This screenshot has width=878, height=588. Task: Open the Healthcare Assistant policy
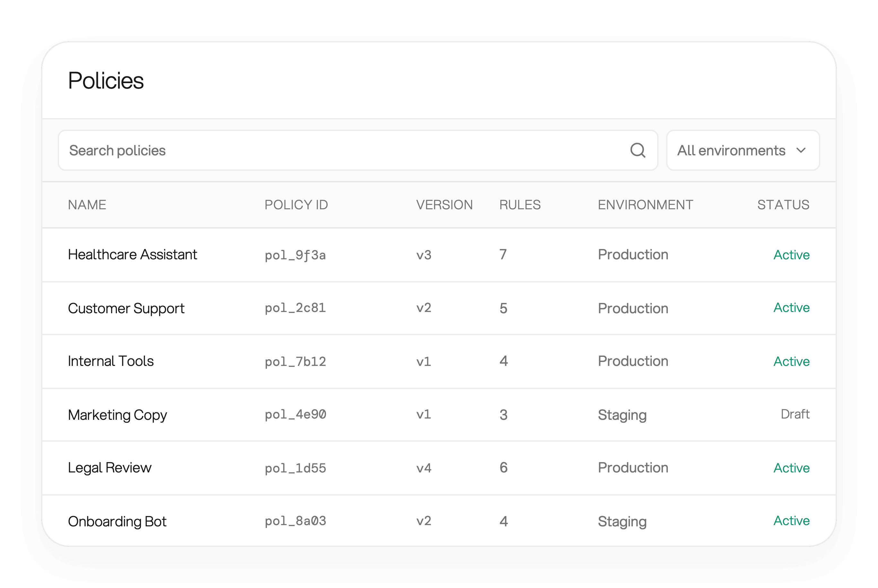132,255
